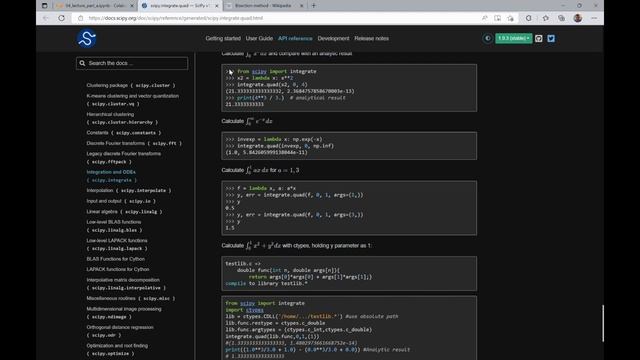This screenshot has height=360, width=640.
Task: Add this page to favorites star icon
Action: (510, 18)
